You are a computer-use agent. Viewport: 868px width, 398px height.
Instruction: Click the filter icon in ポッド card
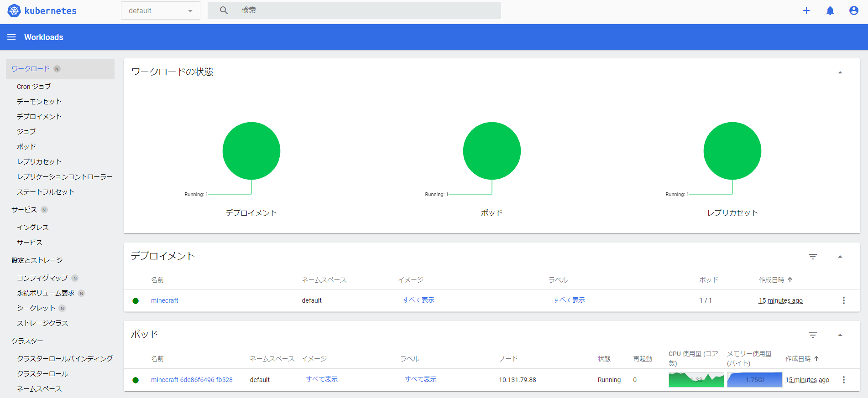[813, 335]
